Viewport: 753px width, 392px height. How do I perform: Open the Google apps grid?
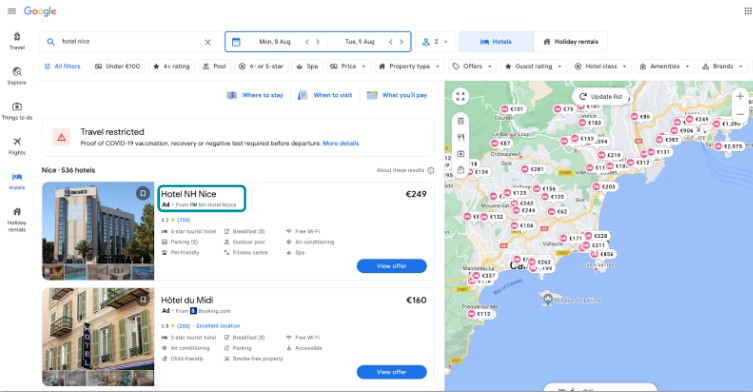click(748, 11)
